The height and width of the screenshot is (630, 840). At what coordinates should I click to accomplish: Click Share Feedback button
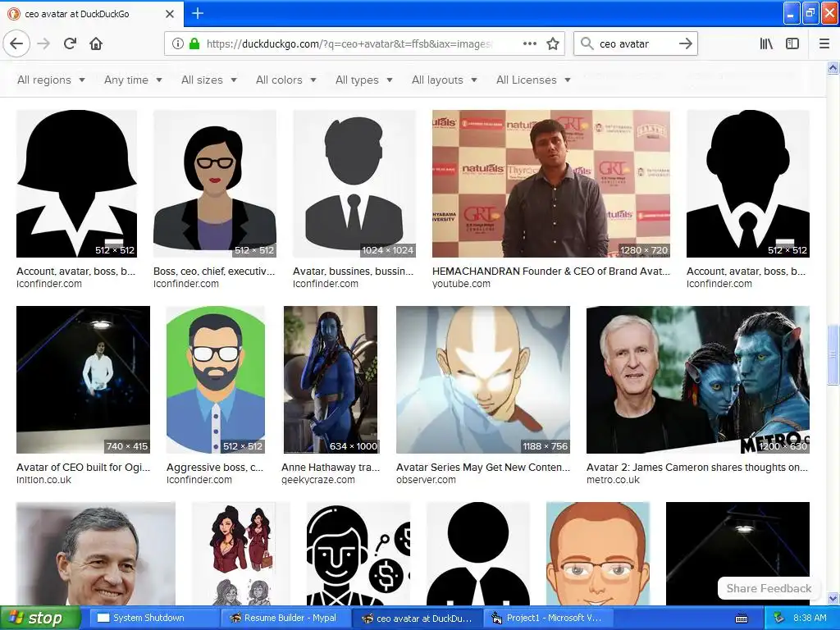pyautogui.click(x=769, y=588)
